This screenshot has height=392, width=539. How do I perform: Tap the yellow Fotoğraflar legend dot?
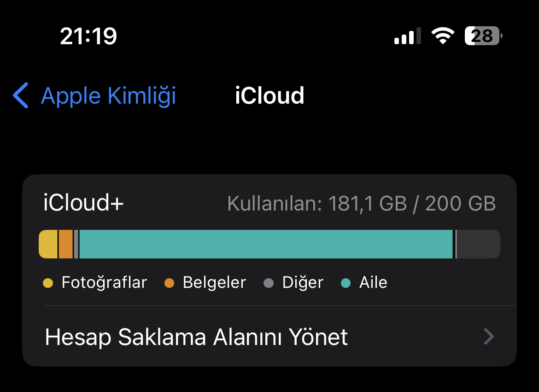pyautogui.click(x=48, y=283)
